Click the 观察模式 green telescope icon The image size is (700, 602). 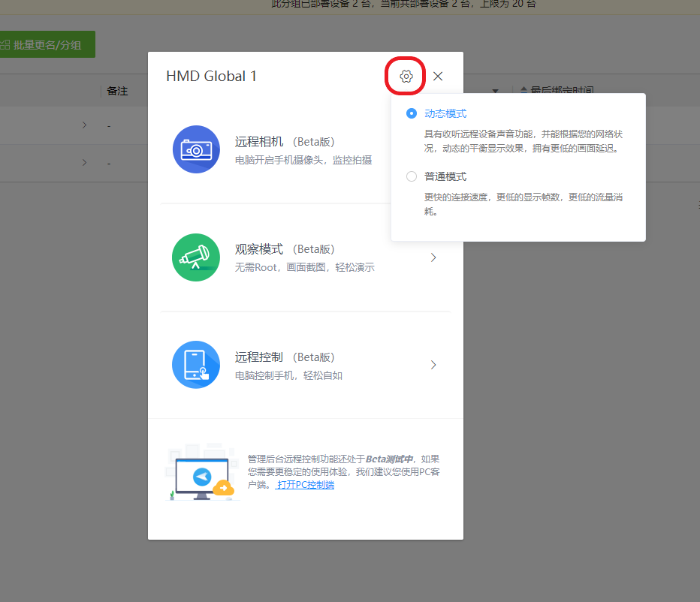click(x=196, y=257)
